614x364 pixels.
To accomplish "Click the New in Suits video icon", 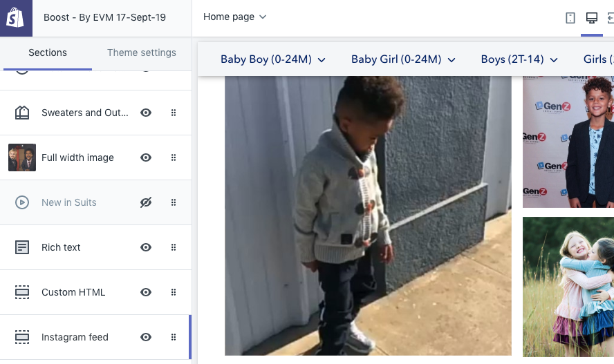I will (22, 202).
